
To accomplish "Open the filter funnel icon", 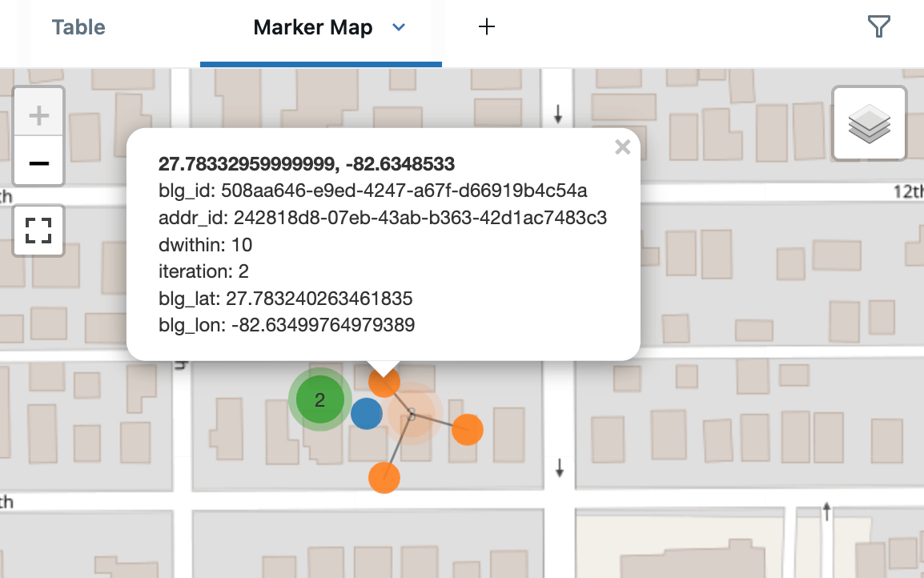I will [x=878, y=26].
